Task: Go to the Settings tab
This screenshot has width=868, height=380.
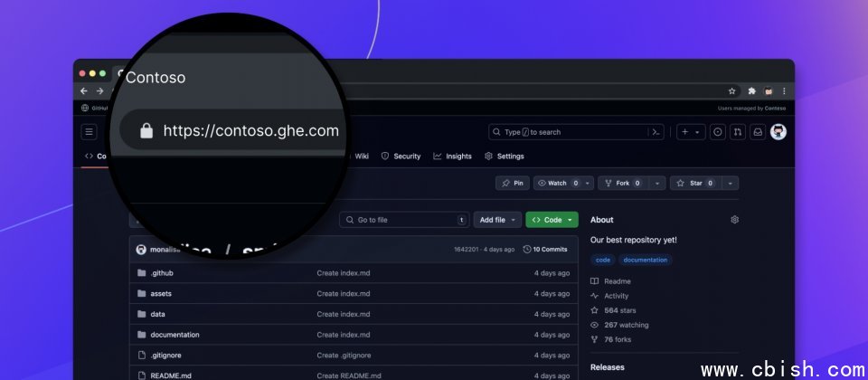Action: pos(504,157)
